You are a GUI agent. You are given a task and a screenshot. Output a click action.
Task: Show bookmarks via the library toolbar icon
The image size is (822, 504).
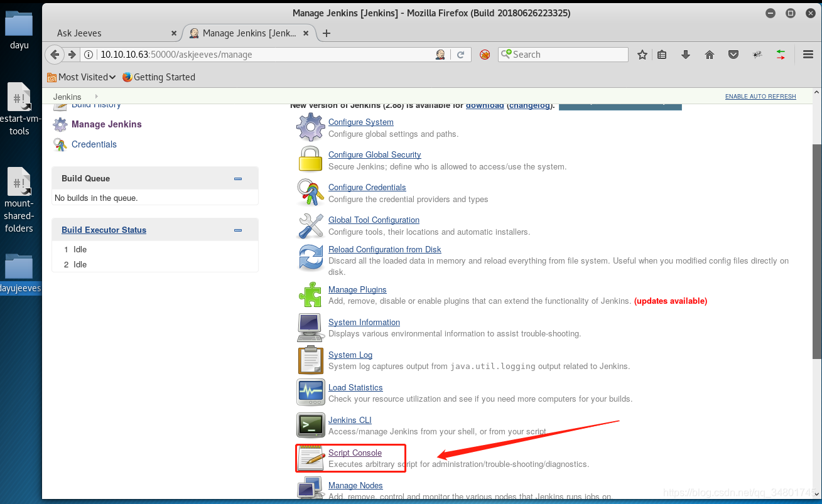pyautogui.click(x=662, y=55)
